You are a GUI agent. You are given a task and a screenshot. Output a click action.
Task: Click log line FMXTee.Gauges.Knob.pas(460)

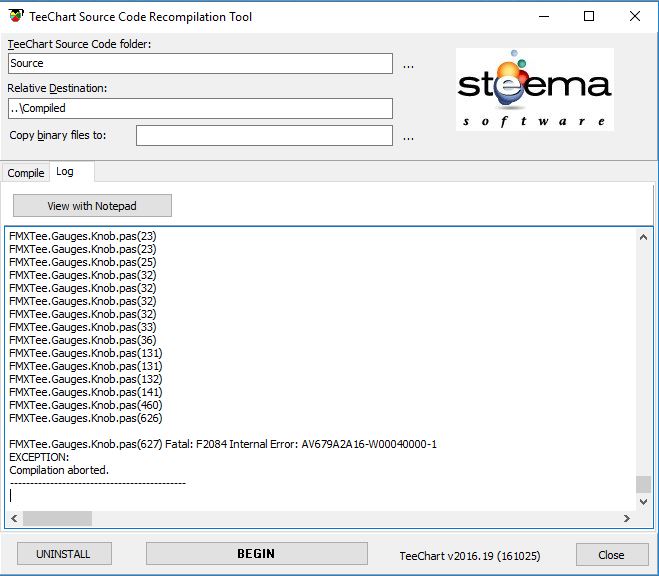86,405
